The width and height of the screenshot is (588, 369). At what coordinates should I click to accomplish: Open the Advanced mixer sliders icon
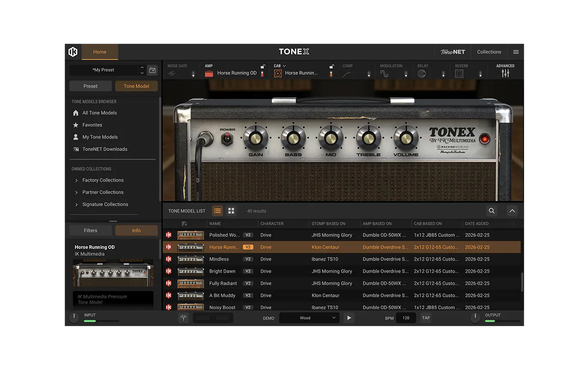505,73
